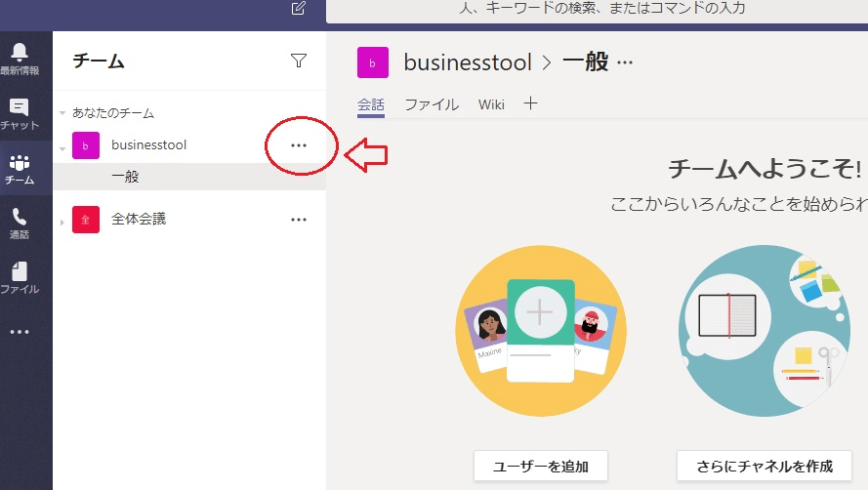Click the さらにチャネルを作成 button

click(x=764, y=465)
